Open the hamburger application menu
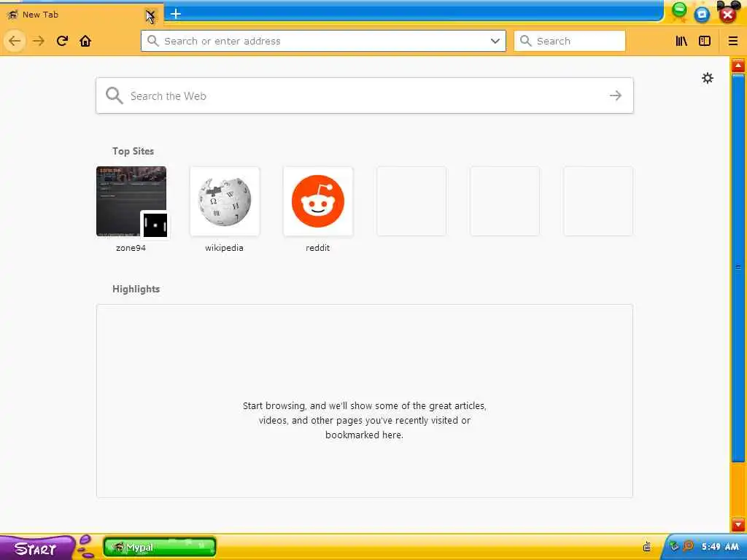This screenshot has height=560, width=747. [x=732, y=41]
